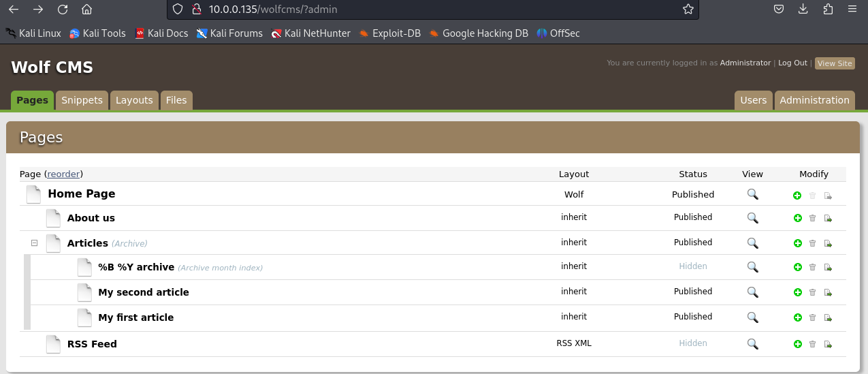Open the Snippets tab
The height and width of the screenshot is (374, 868).
coord(82,100)
